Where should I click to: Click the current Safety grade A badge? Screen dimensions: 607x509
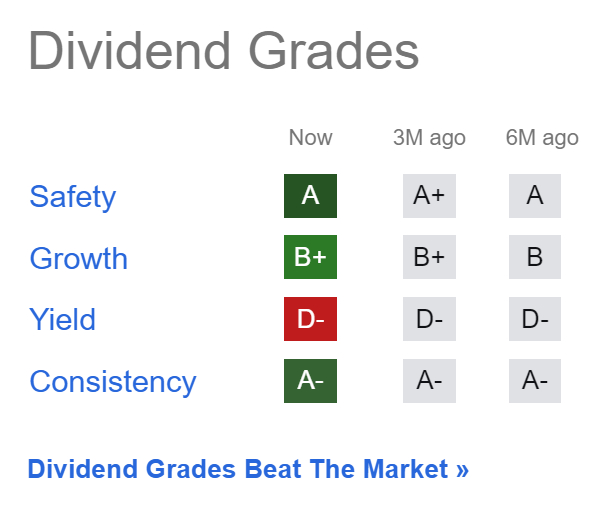310,196
